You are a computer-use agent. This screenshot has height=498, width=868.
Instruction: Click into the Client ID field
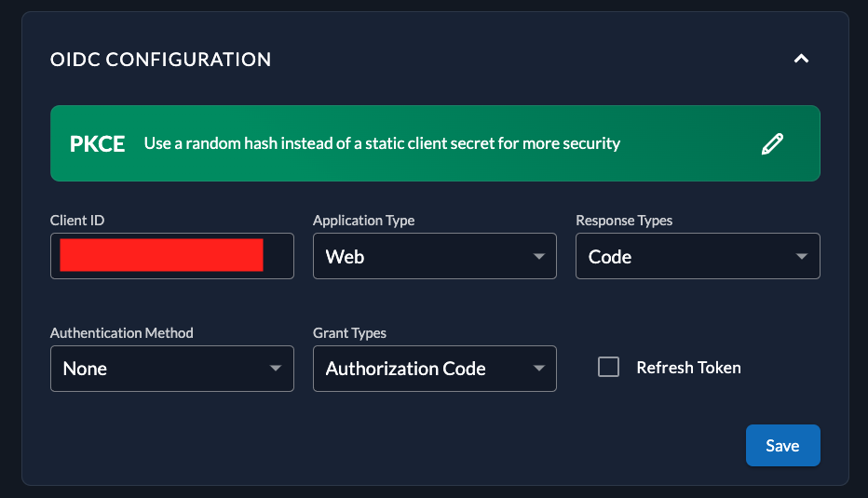pos(172,256)
